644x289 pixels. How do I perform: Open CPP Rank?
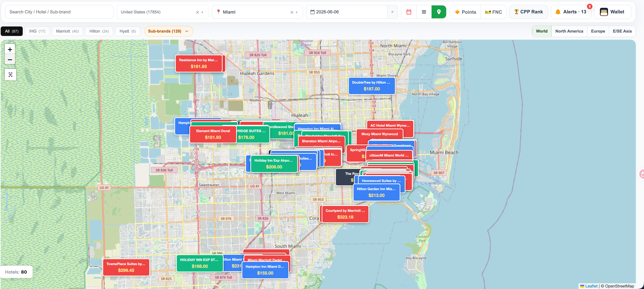coord(528,12)
